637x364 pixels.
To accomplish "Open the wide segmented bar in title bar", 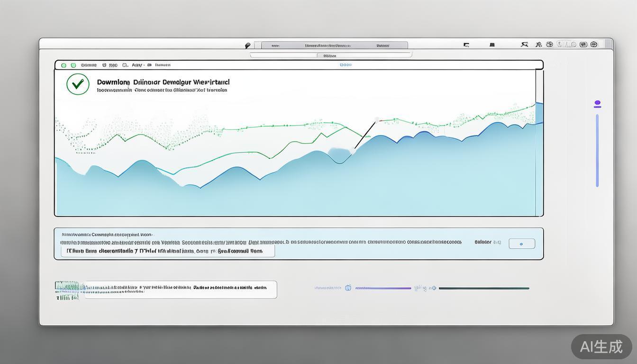I will pos(334,45).
